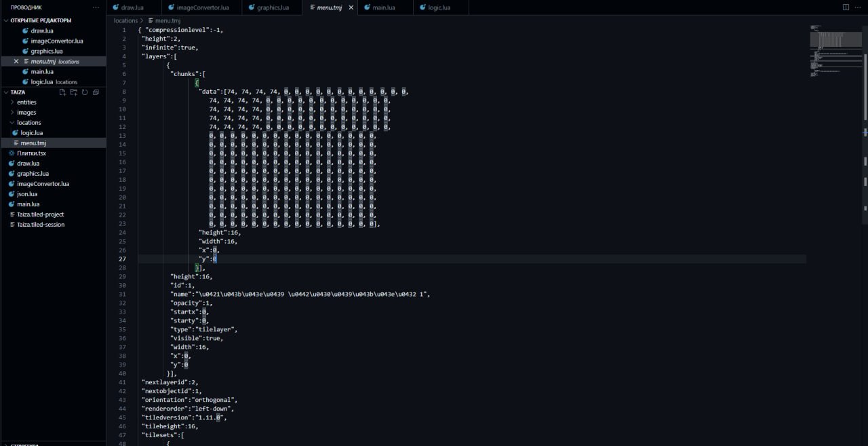Click the "tileheight":16 line
The width and height of the screenshot is (868, 446).
tap(170, 426)
